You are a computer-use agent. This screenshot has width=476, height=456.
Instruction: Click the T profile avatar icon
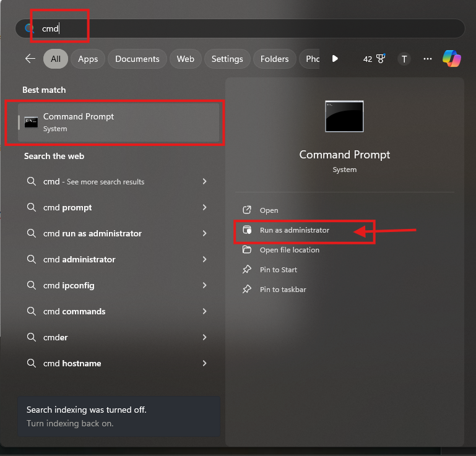pos(404,59)
